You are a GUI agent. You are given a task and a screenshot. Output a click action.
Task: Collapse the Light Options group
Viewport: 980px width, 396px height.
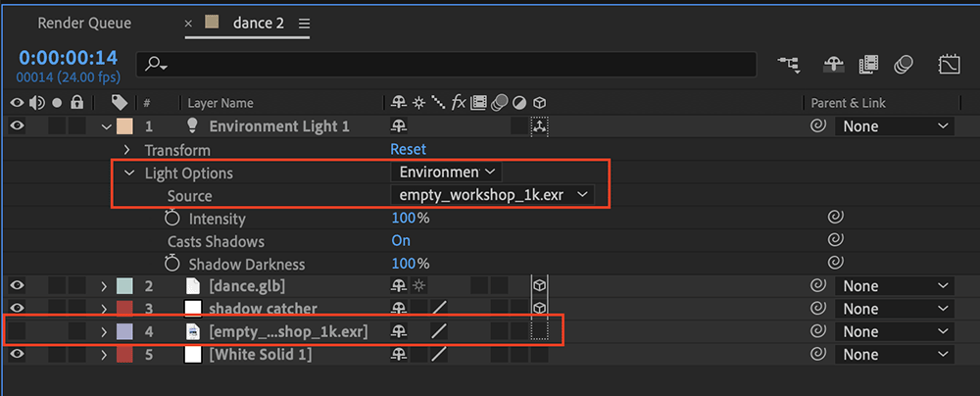129,173
